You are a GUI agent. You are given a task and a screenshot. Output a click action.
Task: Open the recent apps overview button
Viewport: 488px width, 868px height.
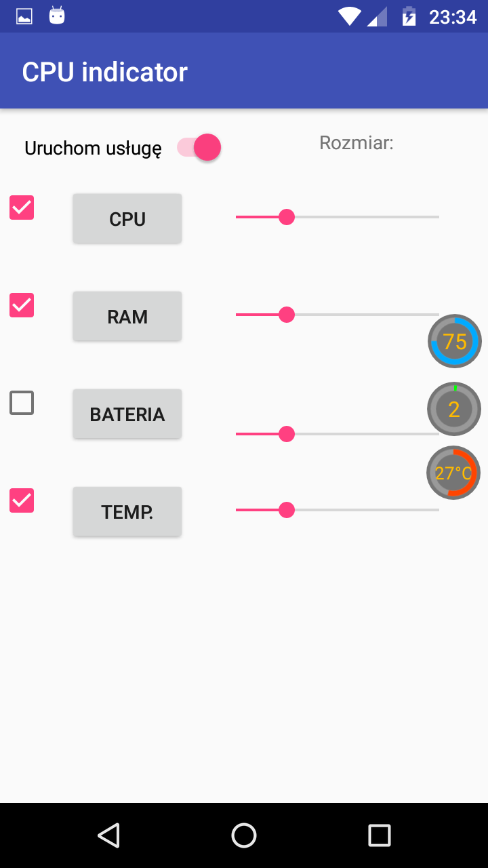coord(379,835)
